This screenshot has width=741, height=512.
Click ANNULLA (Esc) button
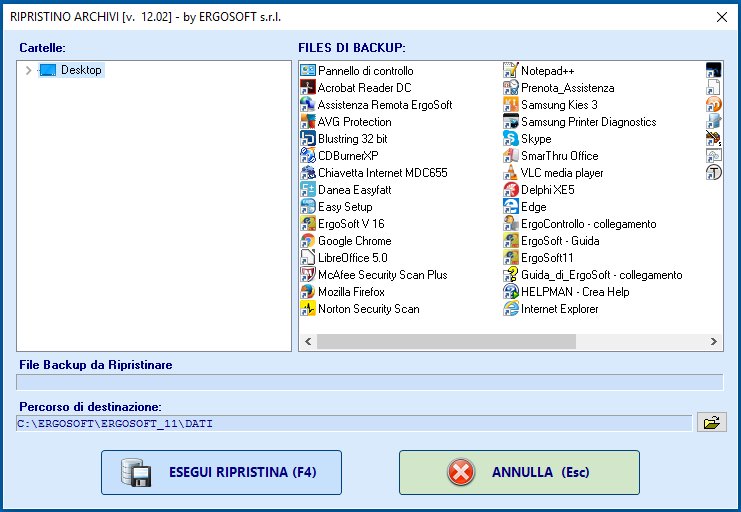pos(519,472)
